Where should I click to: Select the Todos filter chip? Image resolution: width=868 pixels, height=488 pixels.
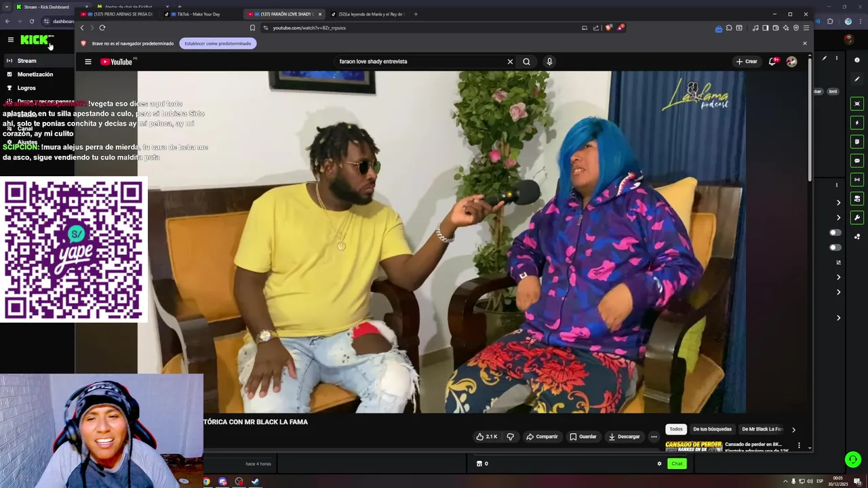point(676,429)
